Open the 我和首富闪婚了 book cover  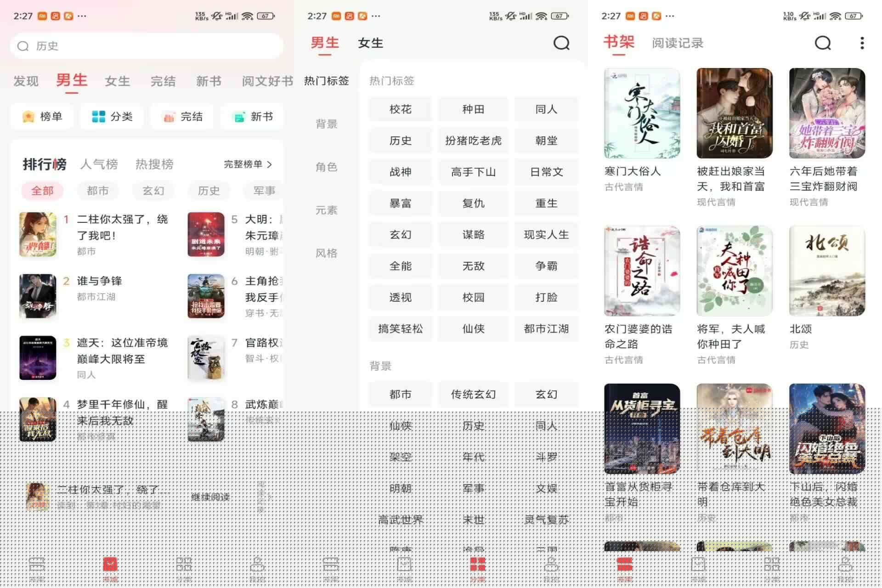[735, 113]
